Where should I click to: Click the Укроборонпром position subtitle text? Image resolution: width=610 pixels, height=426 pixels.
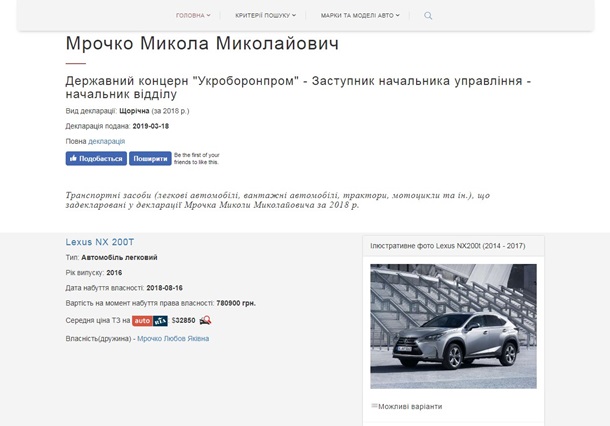[x=297, y=87]
